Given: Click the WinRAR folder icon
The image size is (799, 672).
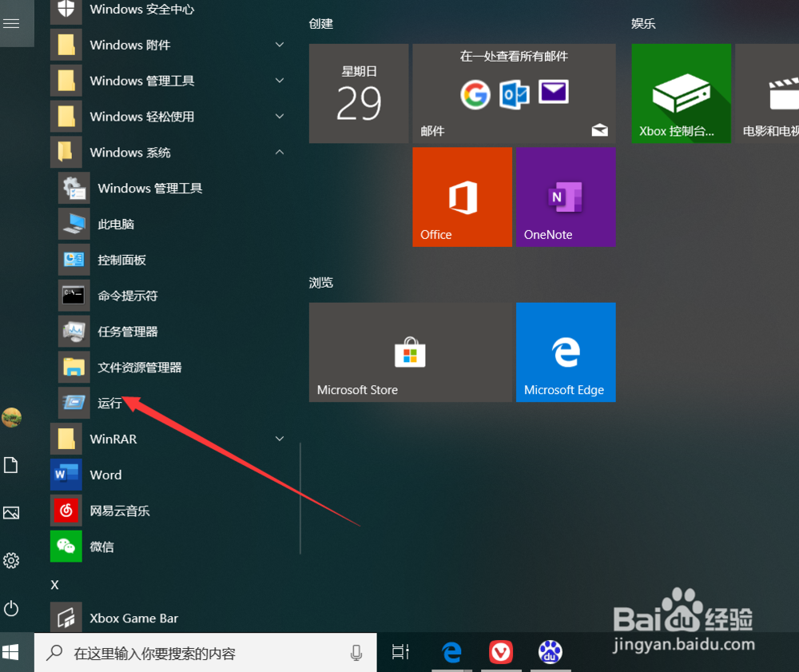Looking at the screenshot, I should (x=66, y=439).
